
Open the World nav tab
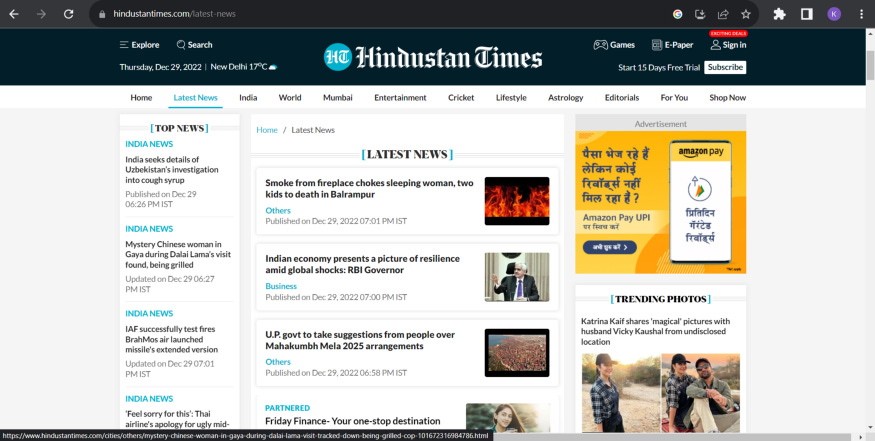290,97
